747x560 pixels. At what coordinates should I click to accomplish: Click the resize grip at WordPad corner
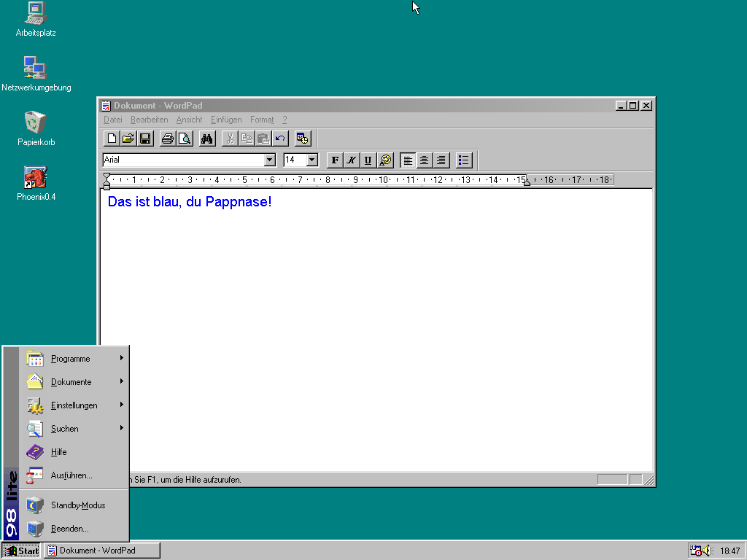point(649,480)
